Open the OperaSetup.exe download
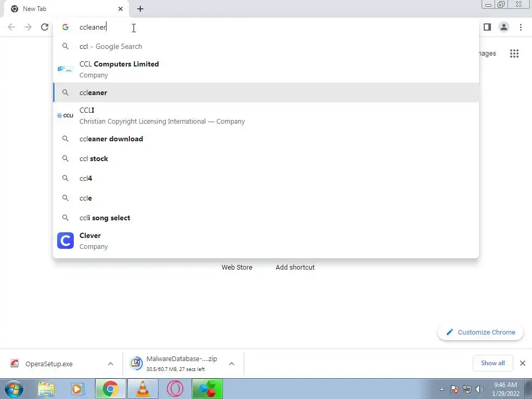532x399 pixels. point(49,364)
